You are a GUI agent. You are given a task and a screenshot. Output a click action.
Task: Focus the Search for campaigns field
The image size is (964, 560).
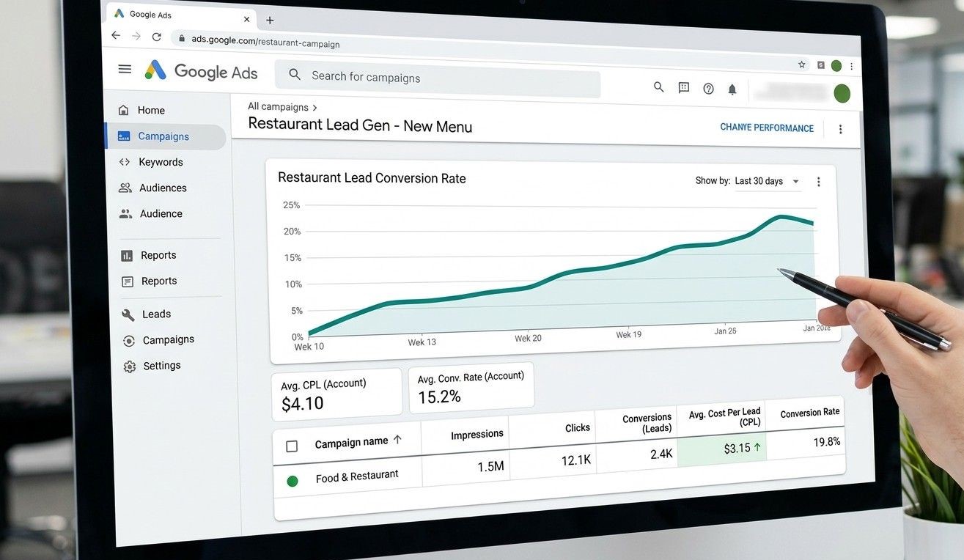point(438,78)
